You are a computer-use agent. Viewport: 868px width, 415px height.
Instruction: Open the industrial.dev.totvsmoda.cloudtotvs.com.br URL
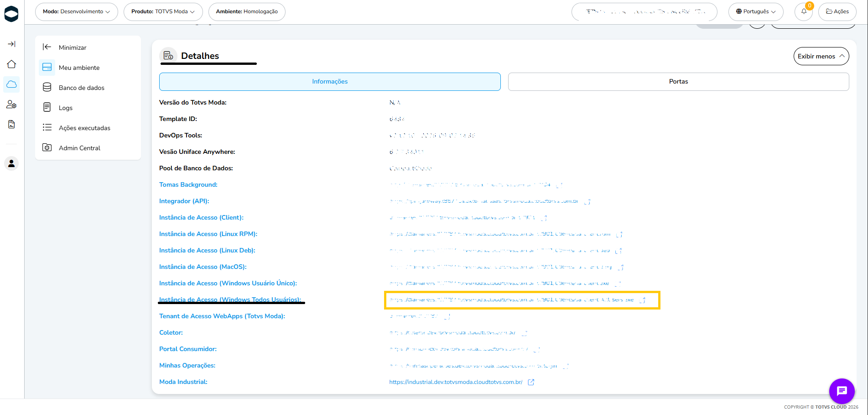pos(456,382)
